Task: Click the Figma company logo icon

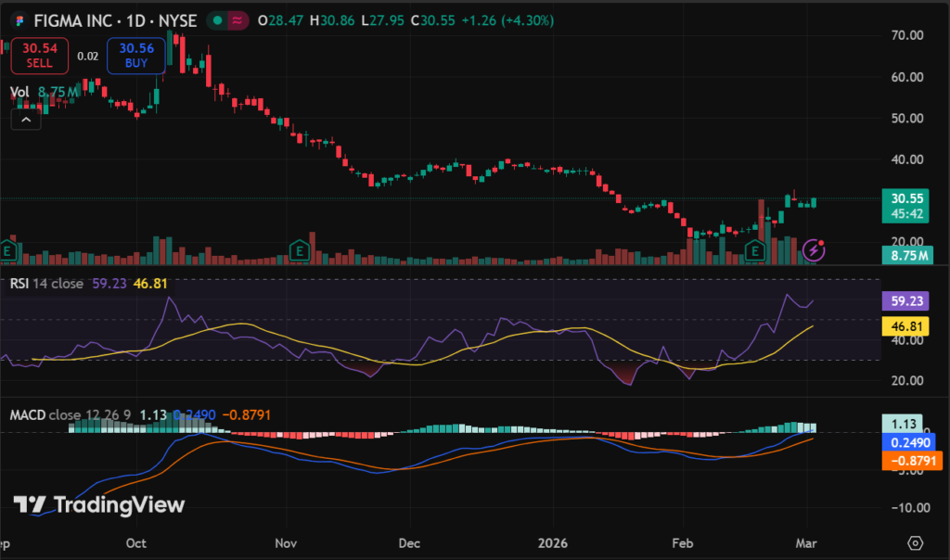Action: click(19, 19)
